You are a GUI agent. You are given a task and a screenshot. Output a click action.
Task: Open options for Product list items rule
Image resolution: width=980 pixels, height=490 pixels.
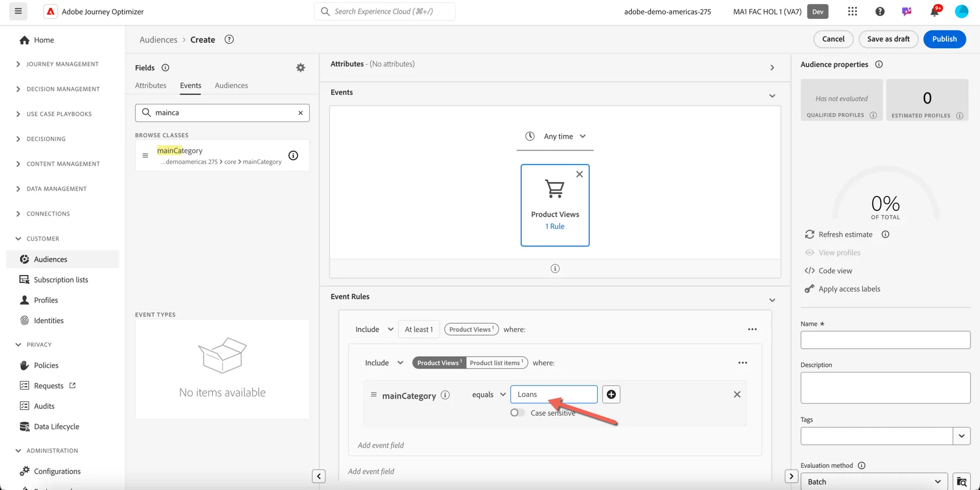pyautogui.click(x=743, y=363)
